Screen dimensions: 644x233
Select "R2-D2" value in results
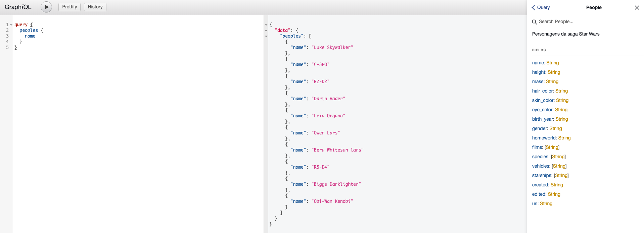coord(320,82)
